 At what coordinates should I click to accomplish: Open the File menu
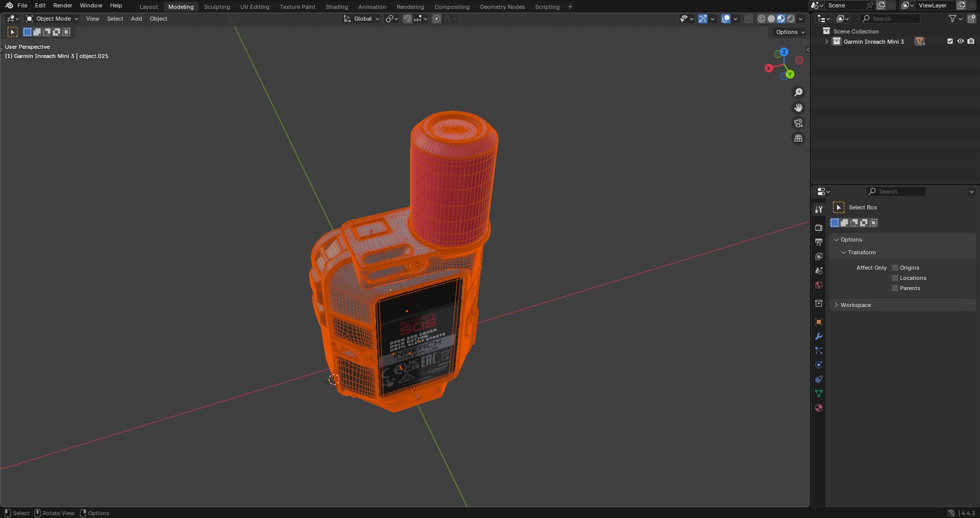[x=22, y=6]
